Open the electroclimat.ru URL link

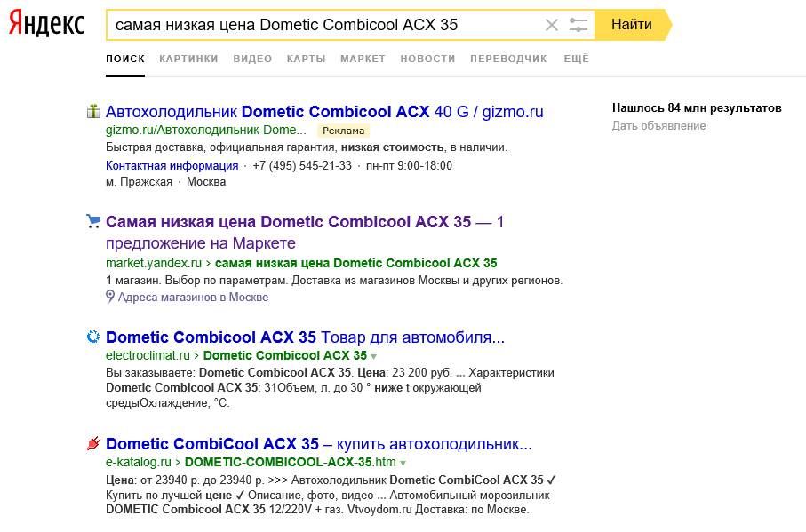click(x=148, y=355)
